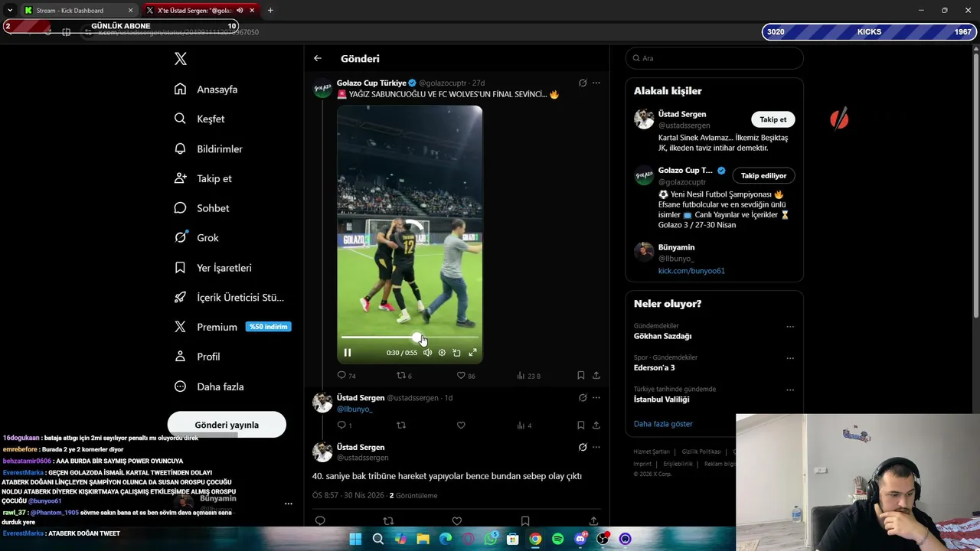Mute the video volume
Screen dimensions: 980x551
click(x=427, y=353)
